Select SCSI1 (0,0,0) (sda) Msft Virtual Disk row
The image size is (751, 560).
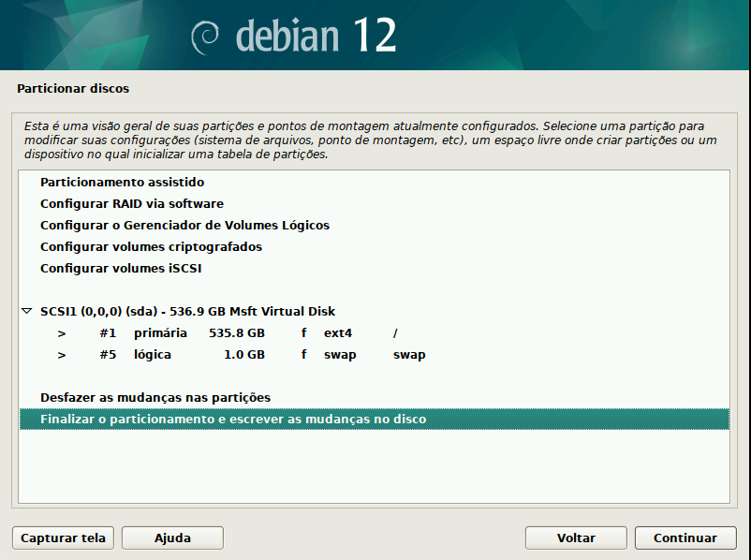(374, 312)
